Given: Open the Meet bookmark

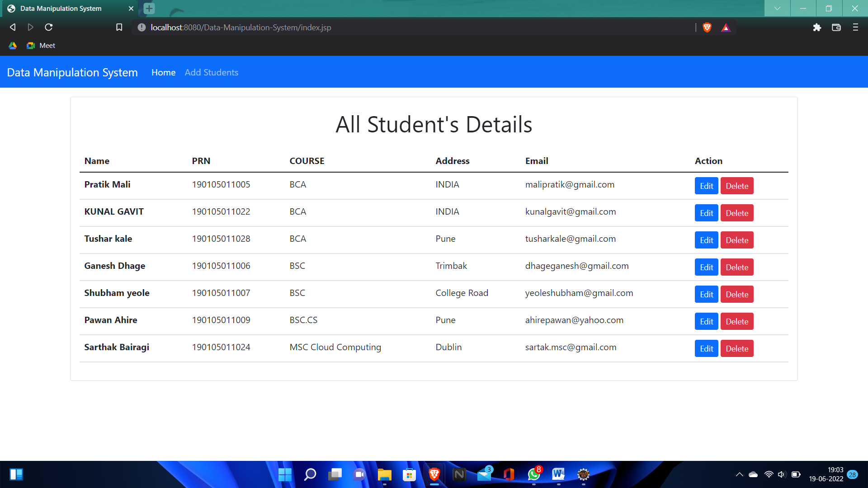Looking at the screenshot, I should pyautogui.click(x=41, y=46).
